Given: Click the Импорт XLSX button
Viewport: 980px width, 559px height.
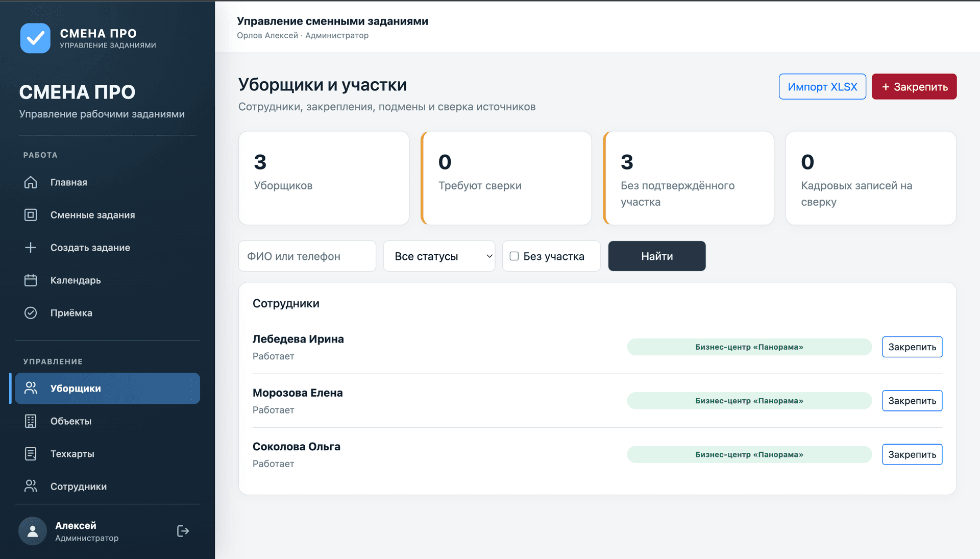Looking at the screenshot, I should tap(822, 87).
